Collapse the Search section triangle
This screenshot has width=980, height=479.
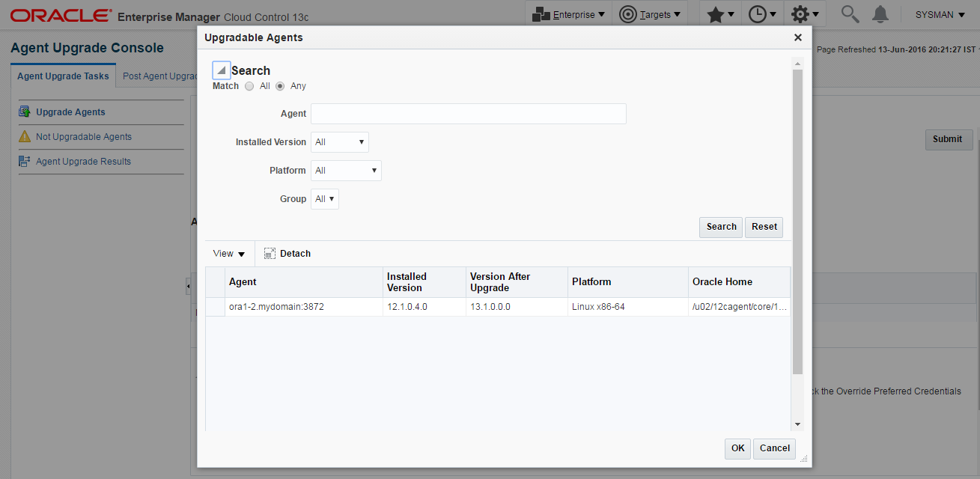(222, 70)
